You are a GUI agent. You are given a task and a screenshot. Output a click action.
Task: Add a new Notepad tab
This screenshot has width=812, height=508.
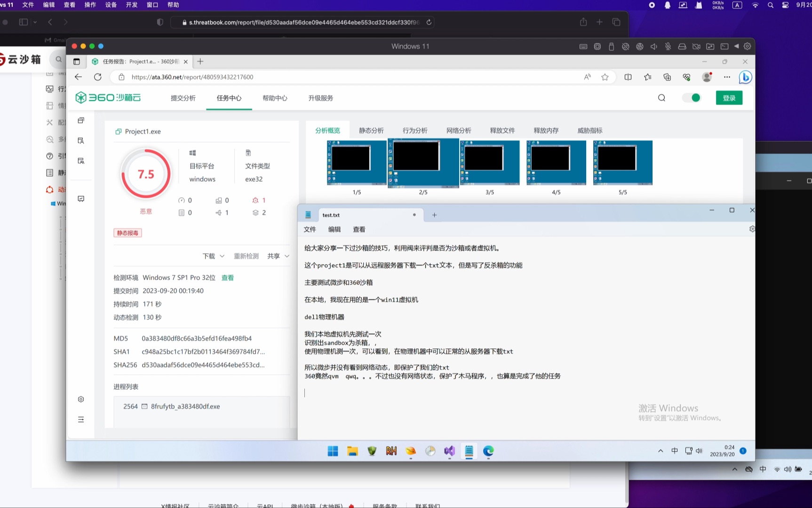pos(434,215)
